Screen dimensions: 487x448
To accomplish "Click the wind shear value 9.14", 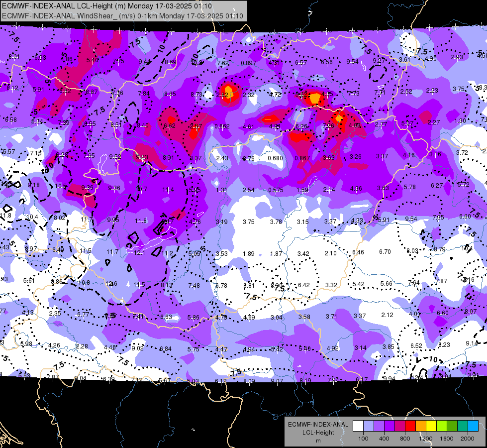I will click(472, 343).
